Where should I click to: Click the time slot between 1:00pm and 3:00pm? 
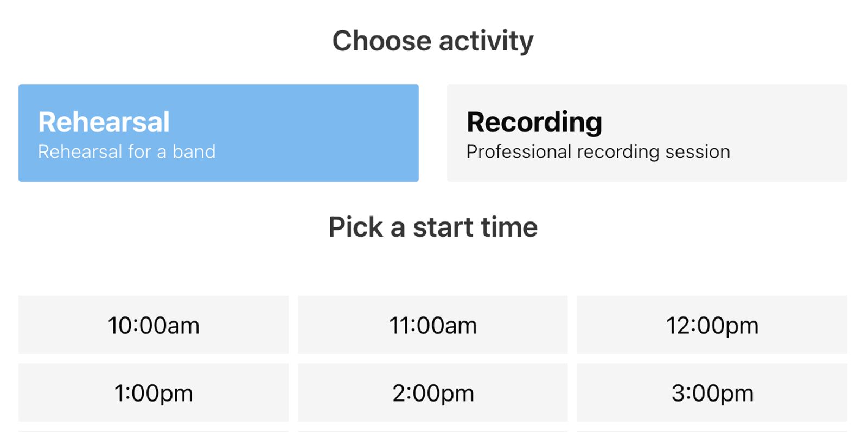tap(432, 392)
